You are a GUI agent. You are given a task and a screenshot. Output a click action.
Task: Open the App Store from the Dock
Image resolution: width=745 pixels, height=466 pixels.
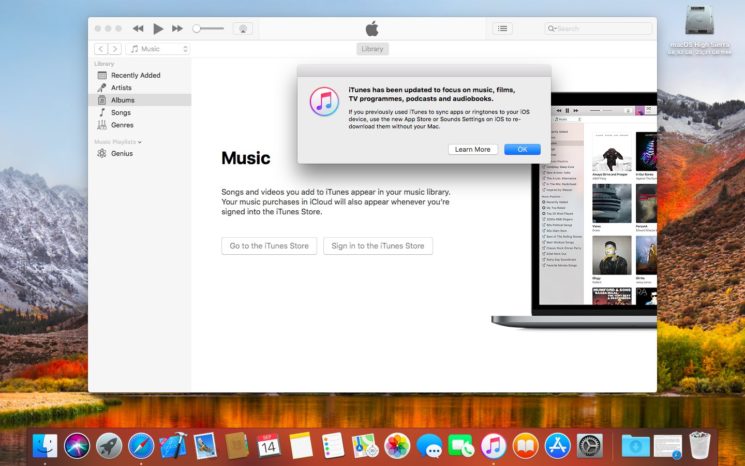click(557, 445)
